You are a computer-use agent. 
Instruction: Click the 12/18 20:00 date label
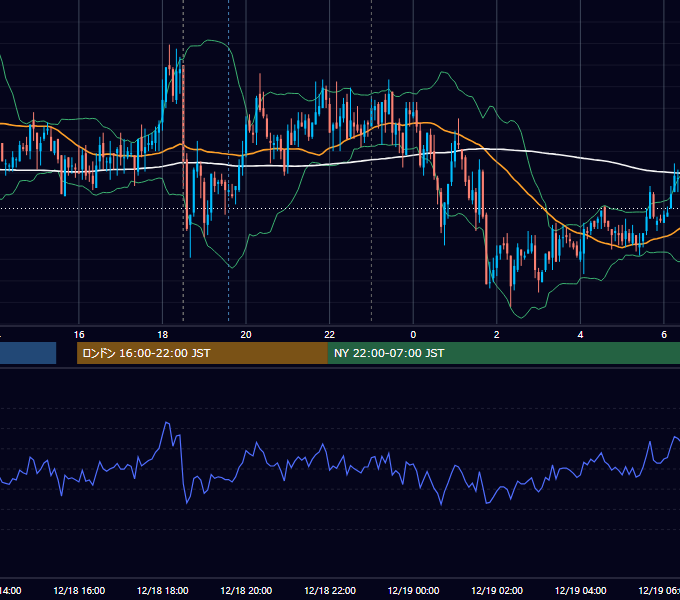pyautogui.click(x=246, y=591)
